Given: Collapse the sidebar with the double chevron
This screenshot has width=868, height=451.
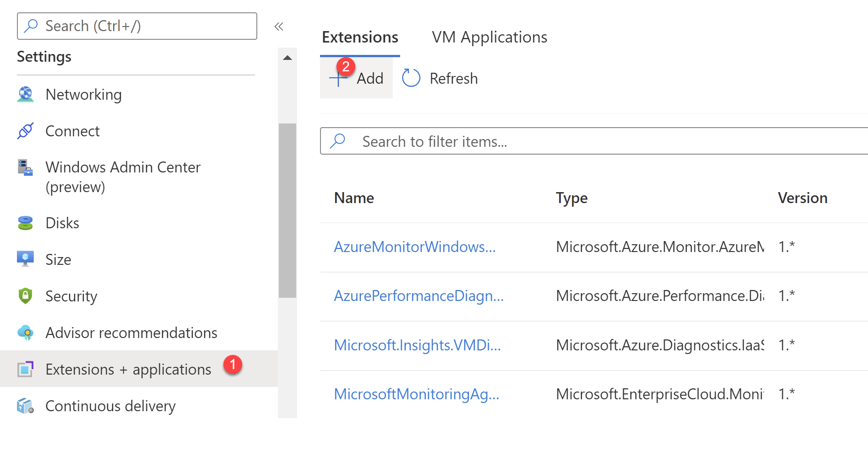Looking at the screenshot, I should pyautogui.click(x=279, y=27).
